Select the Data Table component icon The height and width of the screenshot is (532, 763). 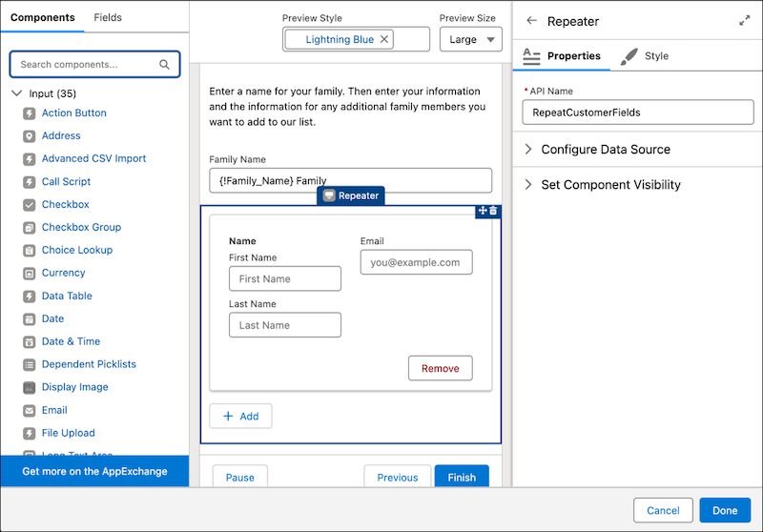tap(29, 297)
